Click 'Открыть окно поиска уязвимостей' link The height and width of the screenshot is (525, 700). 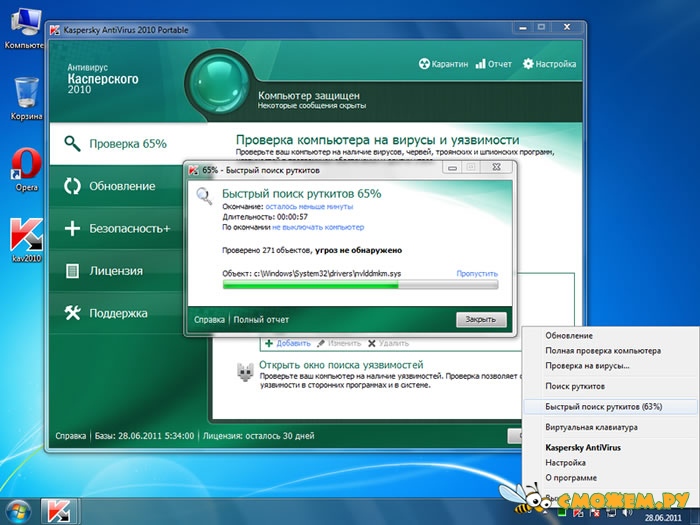(341, 365)
